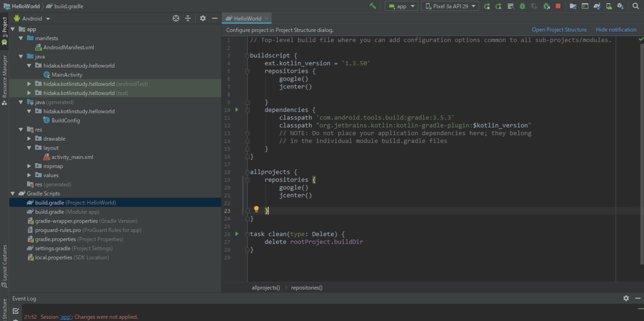Click the Search Everywhere magnifier icon
This screenshot has height=321, width=644.
[x=635, y=6]
